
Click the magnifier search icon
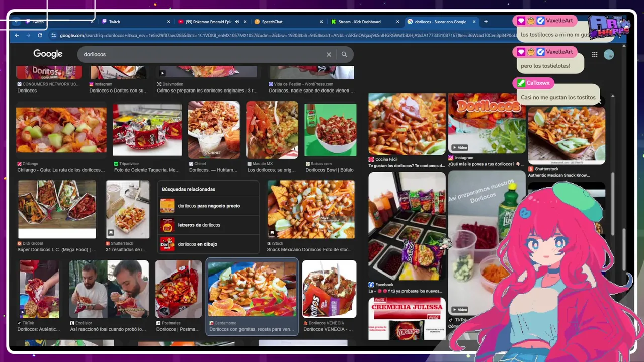344,54
